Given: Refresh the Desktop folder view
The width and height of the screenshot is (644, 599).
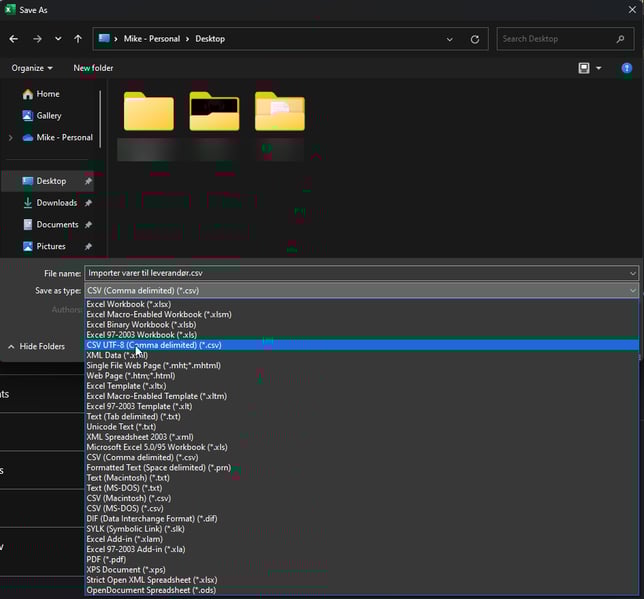Looking at the screenshot, I should tap(474, 39).
